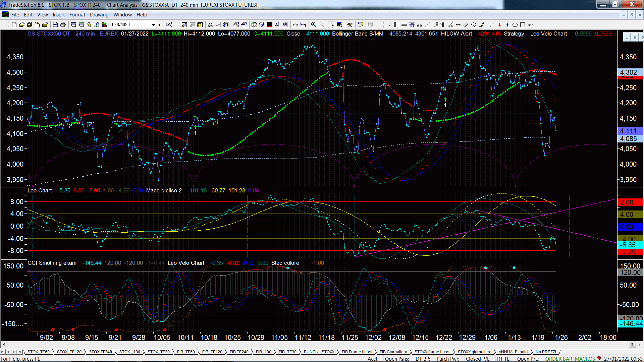Click the CCI Smothing ekam indicator label
Image resolution: width=644 pixels, height=362 pixels.
52,263
